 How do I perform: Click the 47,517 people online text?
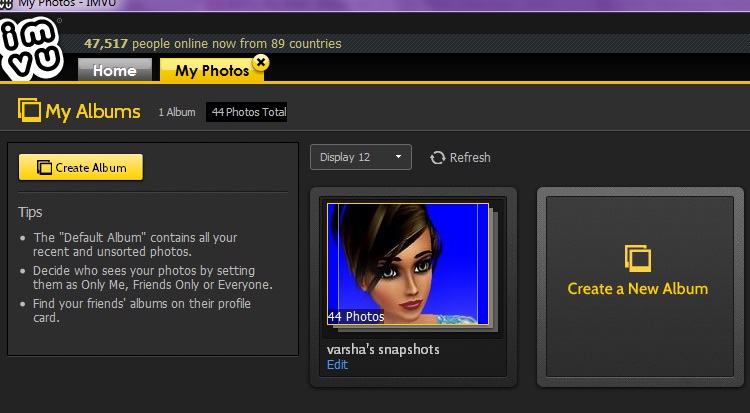[x=213, y=44]
